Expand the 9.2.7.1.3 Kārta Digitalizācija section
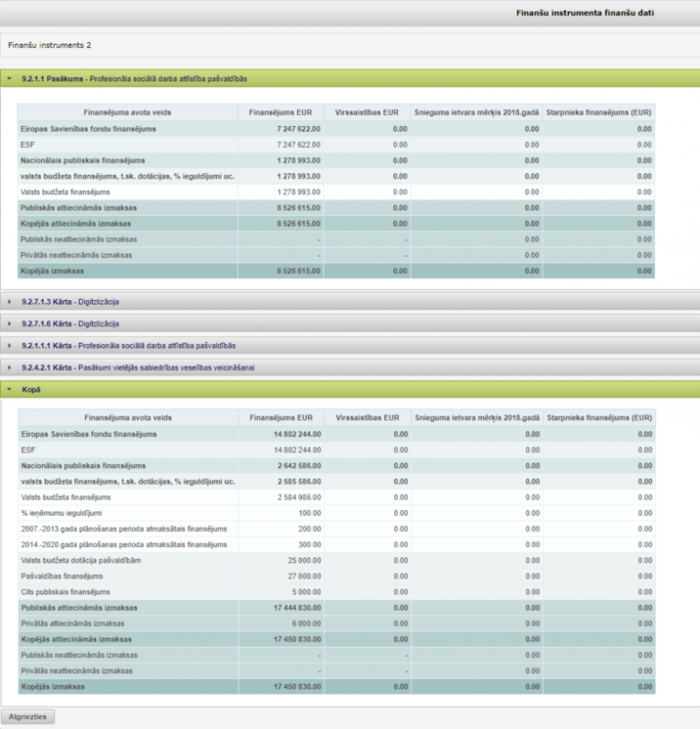This screenshot has width=700, height=729. [9, 301]
